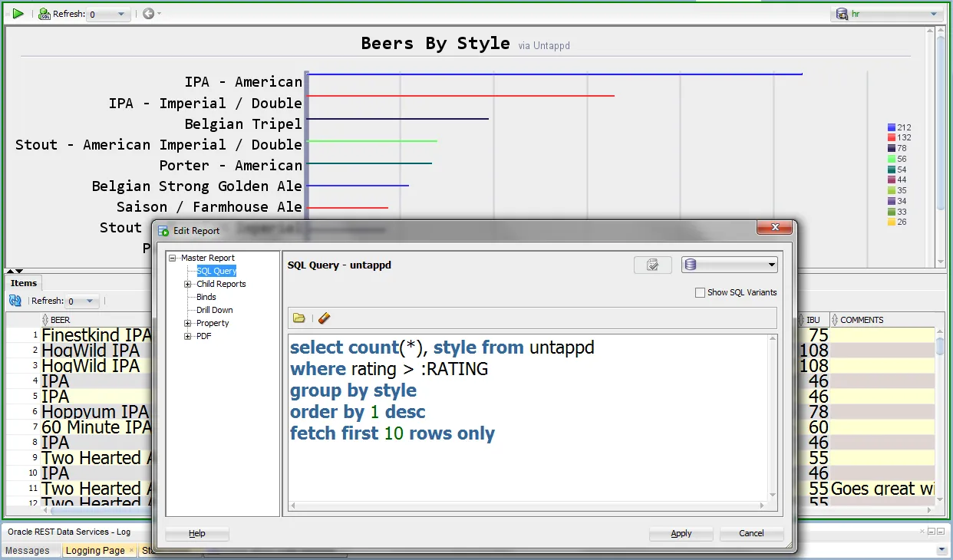The height and width of the screenshot is (560, 953).
Task: Click the eraser icon to clear the query
Action: [x=324, y=318]
